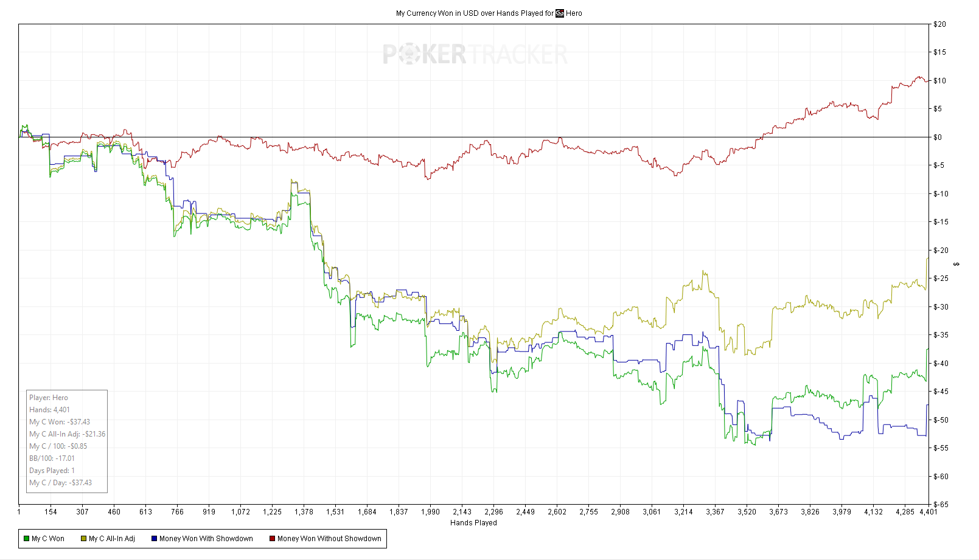Click the '$15' y-axis label

click(939, 52)
